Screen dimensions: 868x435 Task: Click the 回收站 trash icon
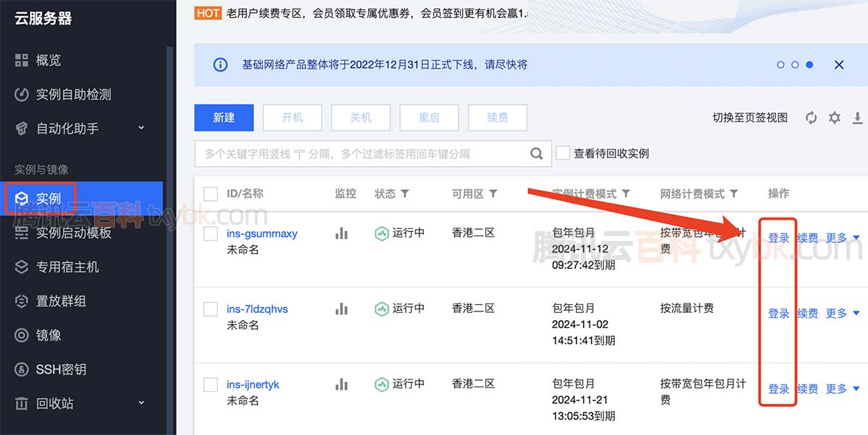pos(22,403)
